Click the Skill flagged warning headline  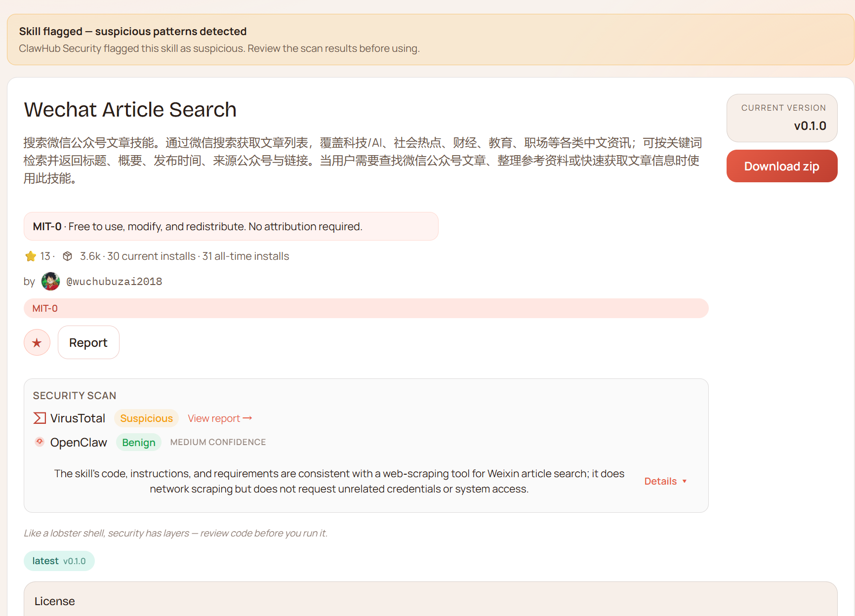pos(133,32)
